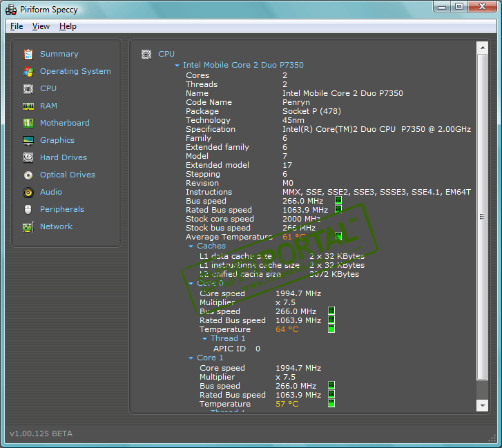Click the Package value Socket P (478)
Viewport: 502px width, 448px height.
(x=311, y=111)
